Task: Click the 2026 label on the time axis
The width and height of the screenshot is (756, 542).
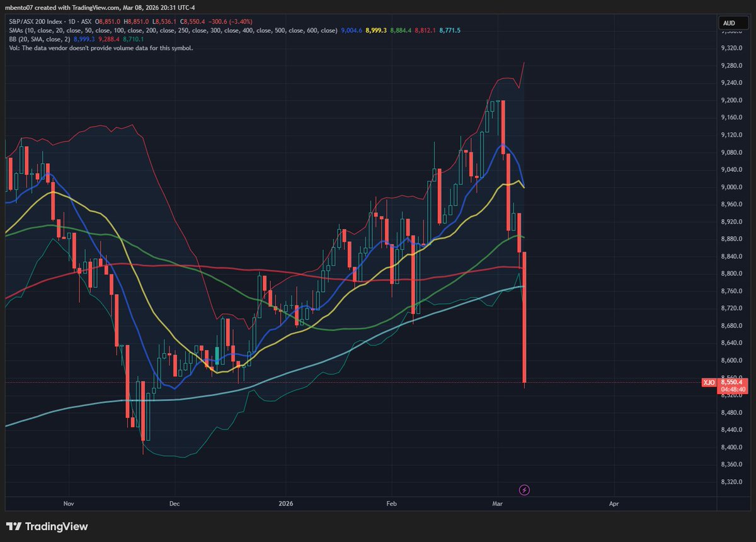Action: [285, 504]
